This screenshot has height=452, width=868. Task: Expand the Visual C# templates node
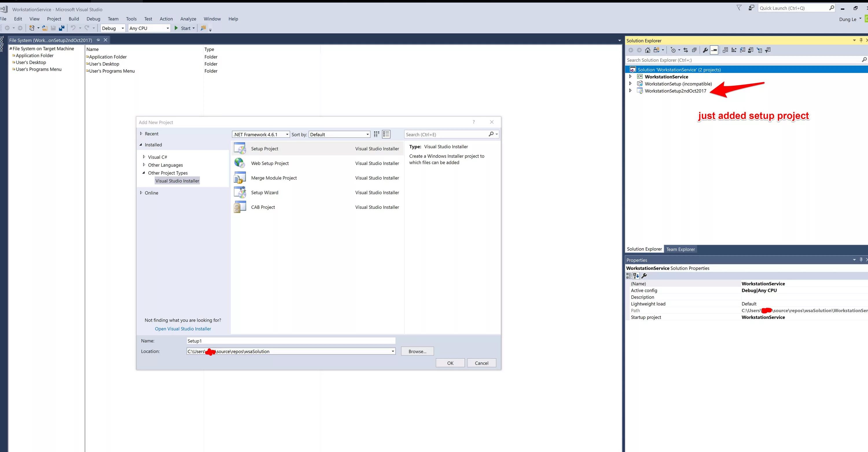[144, 157]
